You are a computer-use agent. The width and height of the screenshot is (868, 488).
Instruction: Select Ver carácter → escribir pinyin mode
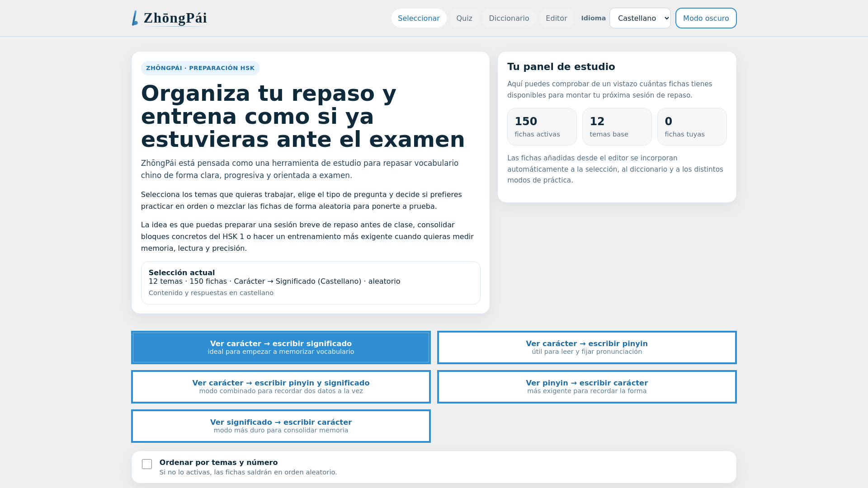(586, 347)
